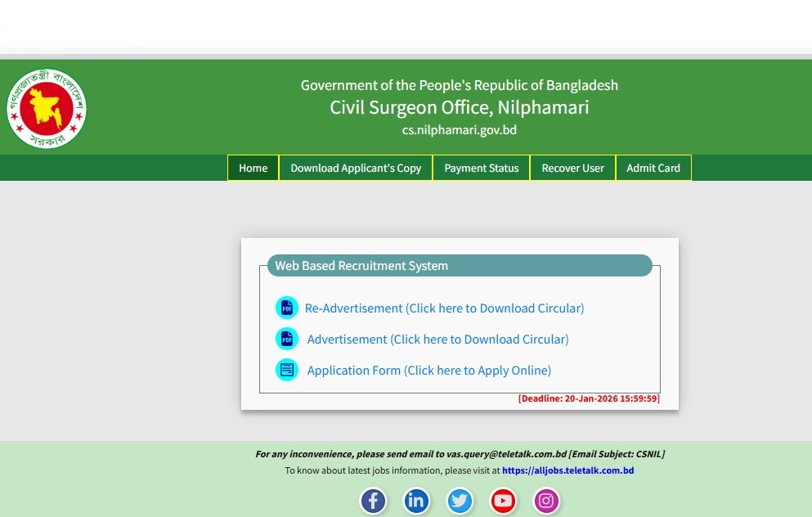Open the YouTube channel icon
812x517 pixels.
click(x=503, y=500)
